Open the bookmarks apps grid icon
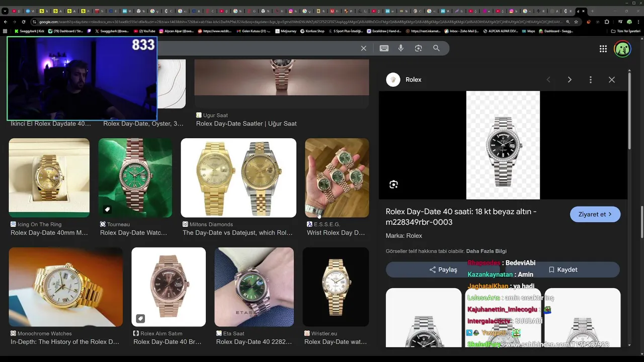 point(6,31)
